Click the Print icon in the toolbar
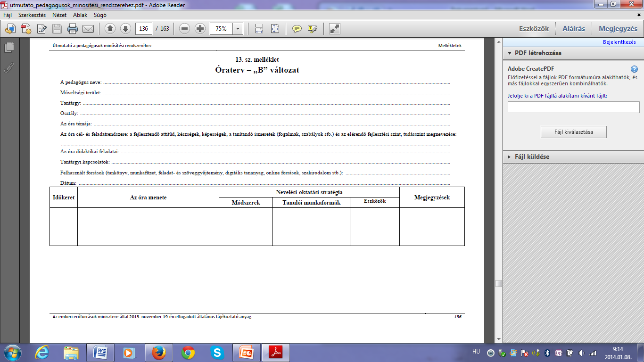The width and height of the screenshot is (644, 362). click(x=73, y=29)
